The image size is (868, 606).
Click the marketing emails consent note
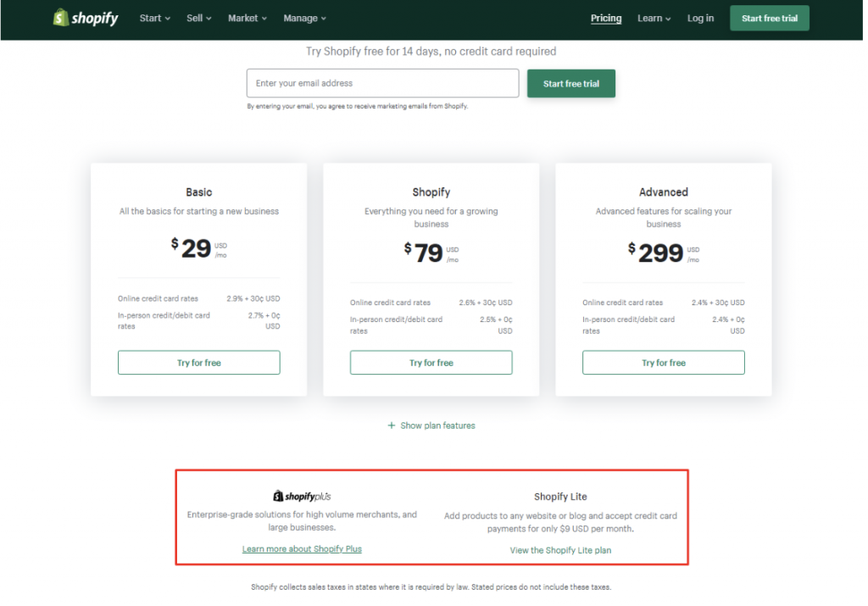357,106
